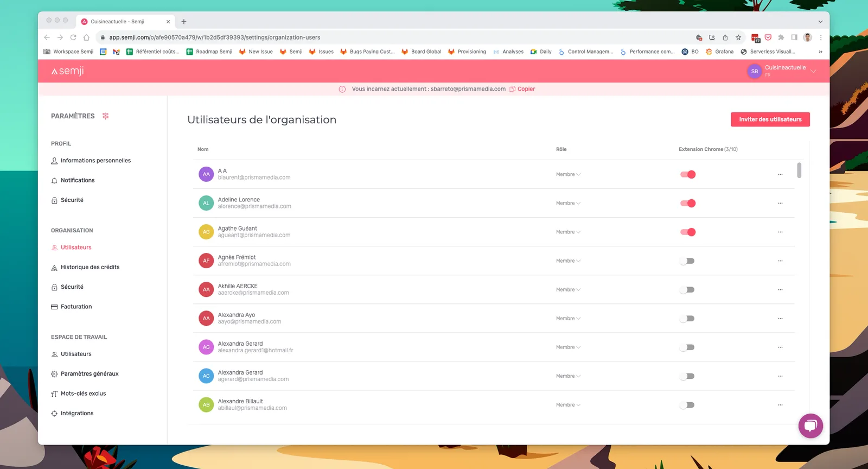Open role dropdown for Agathe Guéant
Viewport: 868px width, 469px height.
click(x=568, y=232)
